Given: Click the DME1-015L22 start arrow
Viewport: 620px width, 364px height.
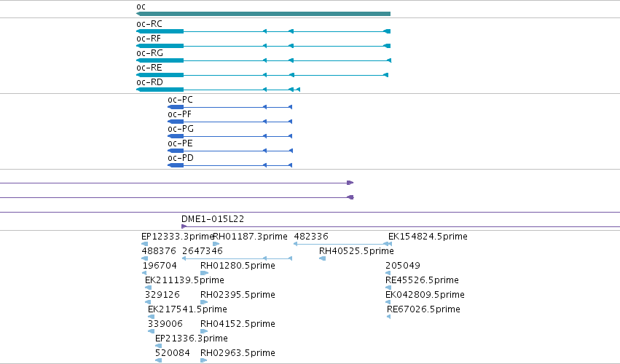Looking at the screenshot, I should click(x=184, y=226).
